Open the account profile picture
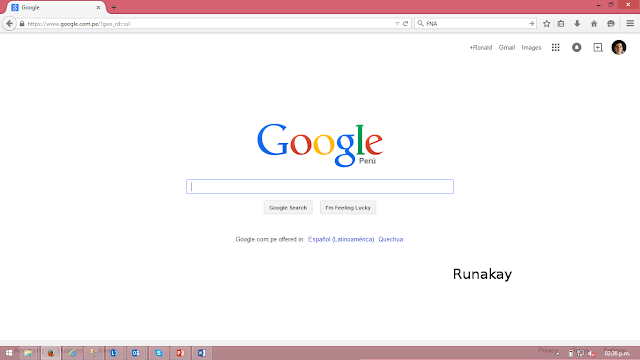 click(619, 47)
